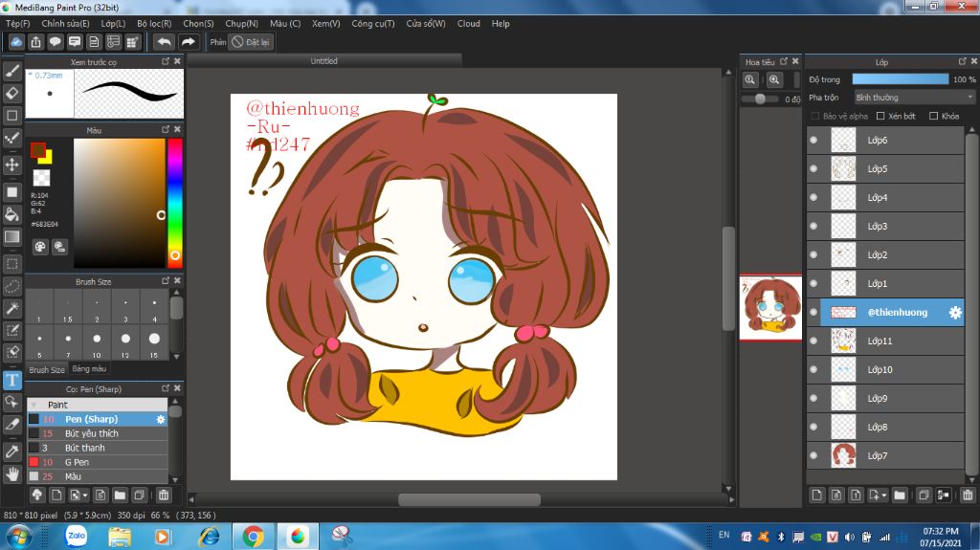Open settings gear of @thienhuong layer
Image resolution: width=980 pixels, height=550 pixels.
[x=955, y=313]
